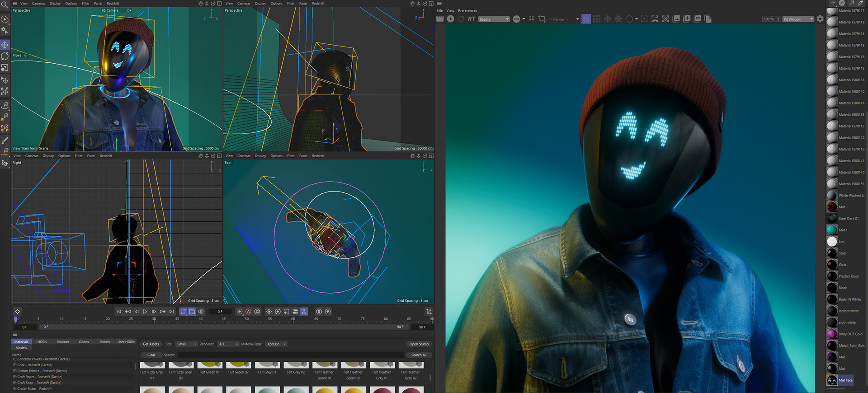Expand the Cork - Redshift tree item
This screenshot has height=393, width=868.
[x=14, y=365]
